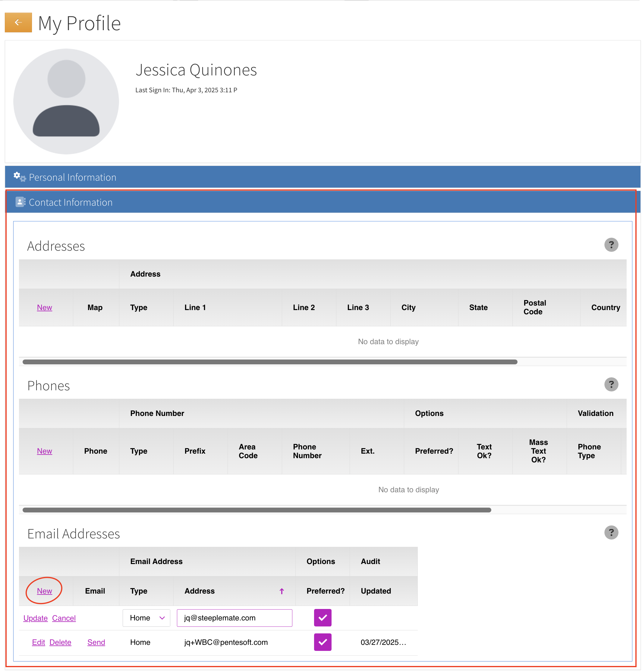Sort by the Area Code column header
This screenshot has height=672, width=642.
point(255,451)
